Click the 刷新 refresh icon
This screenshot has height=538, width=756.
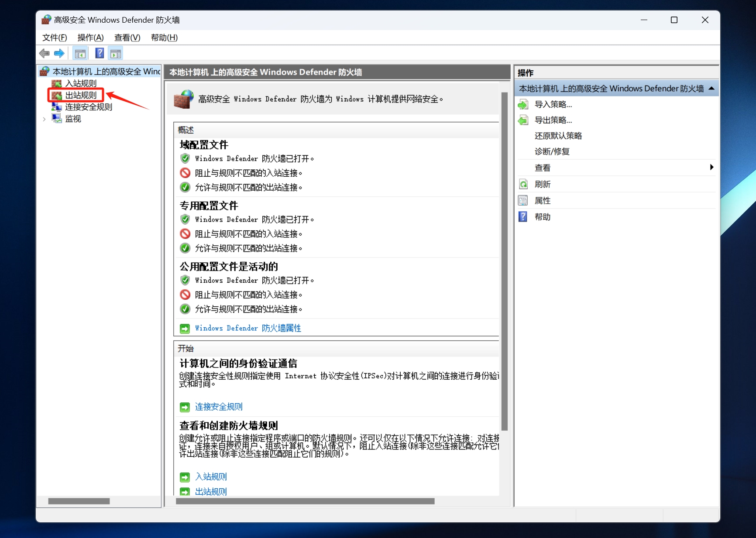(x=523, y=185)
